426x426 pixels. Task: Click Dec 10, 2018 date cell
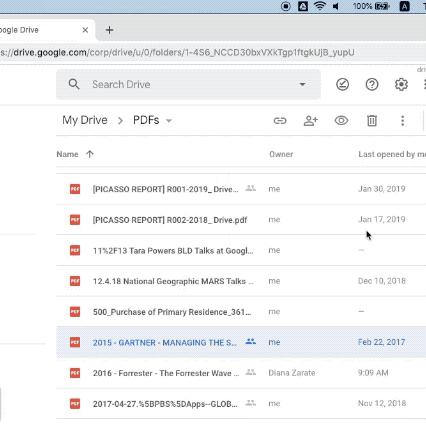pos(382,281)
